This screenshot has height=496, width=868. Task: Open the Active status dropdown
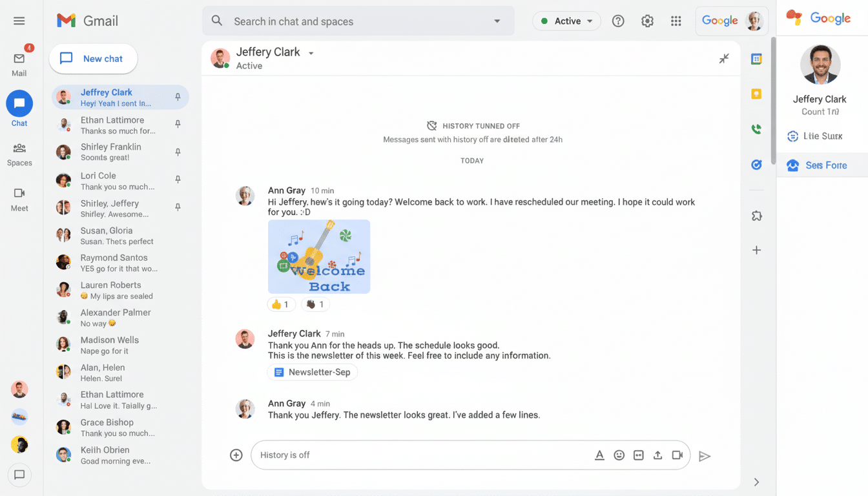(x=566, y=21)
